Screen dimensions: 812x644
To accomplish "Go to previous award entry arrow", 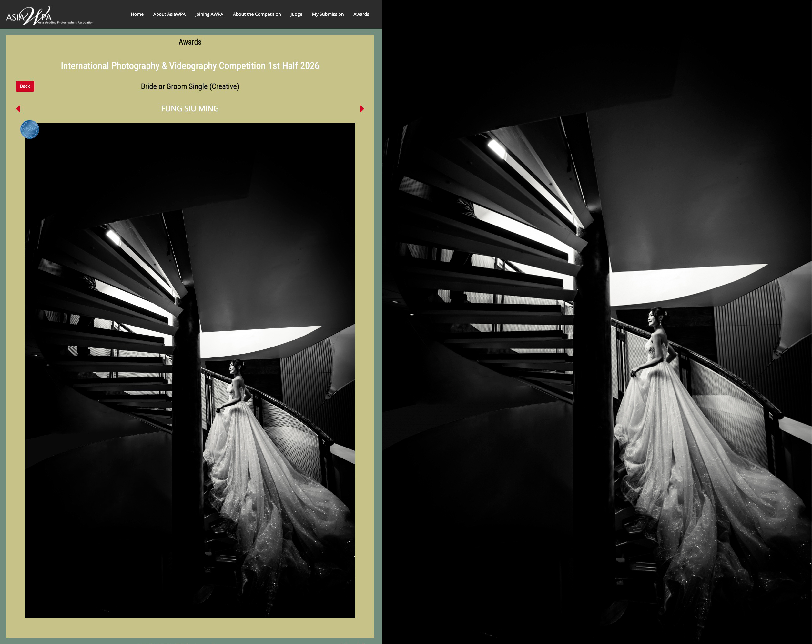I will (18, 109).
